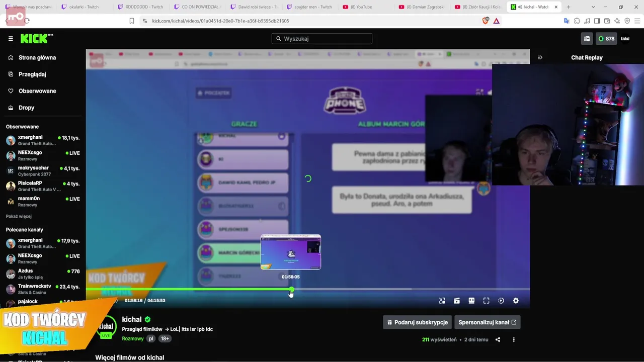Screen dimensions: 644x362
Task: Open followed channel mamm0n
Action: point(43,202)
